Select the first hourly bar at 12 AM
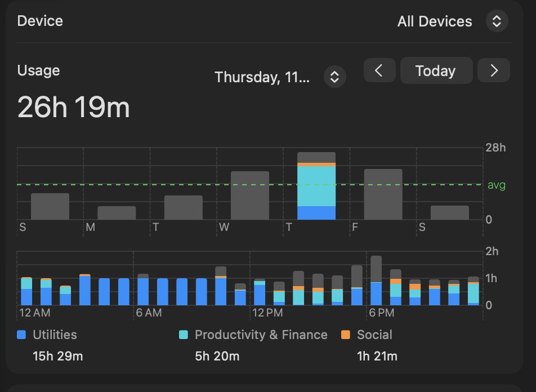 (x=26, y=291)
